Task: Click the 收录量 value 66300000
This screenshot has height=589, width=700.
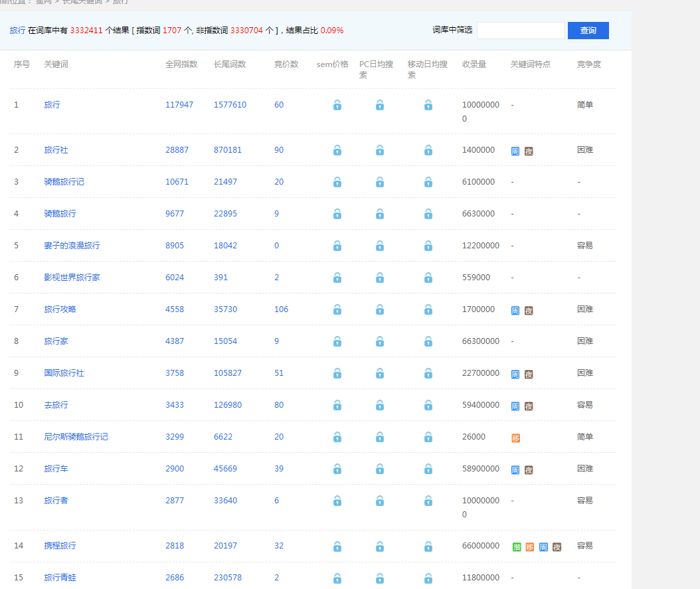Action: (x=481, y=341)
